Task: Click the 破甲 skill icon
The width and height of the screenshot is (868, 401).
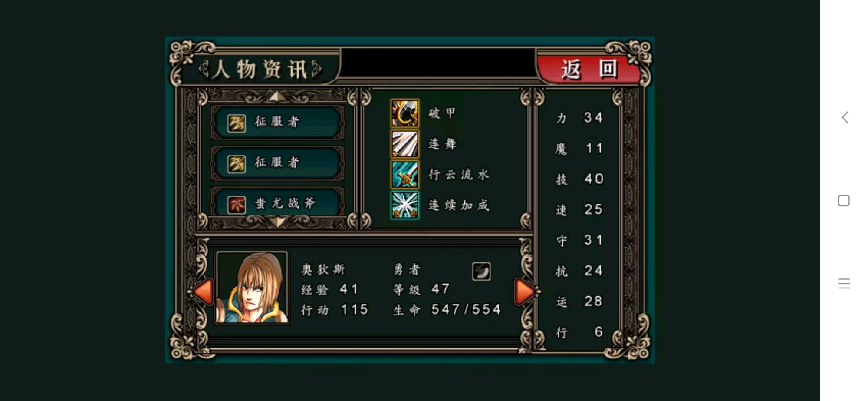Action: click(404, 113)
